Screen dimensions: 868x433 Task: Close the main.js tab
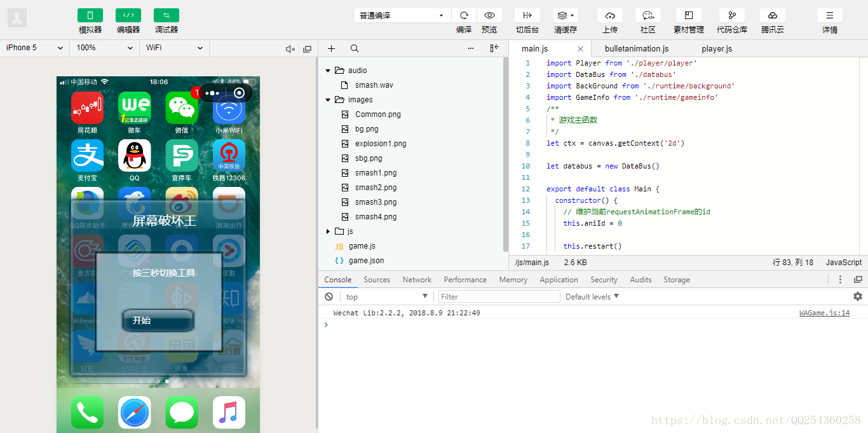click(580, 49)
